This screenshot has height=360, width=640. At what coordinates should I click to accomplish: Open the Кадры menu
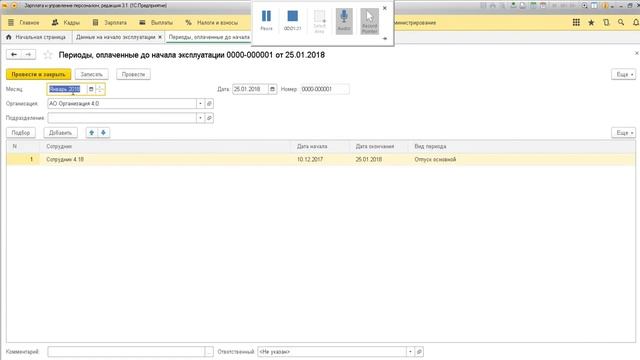66,22
